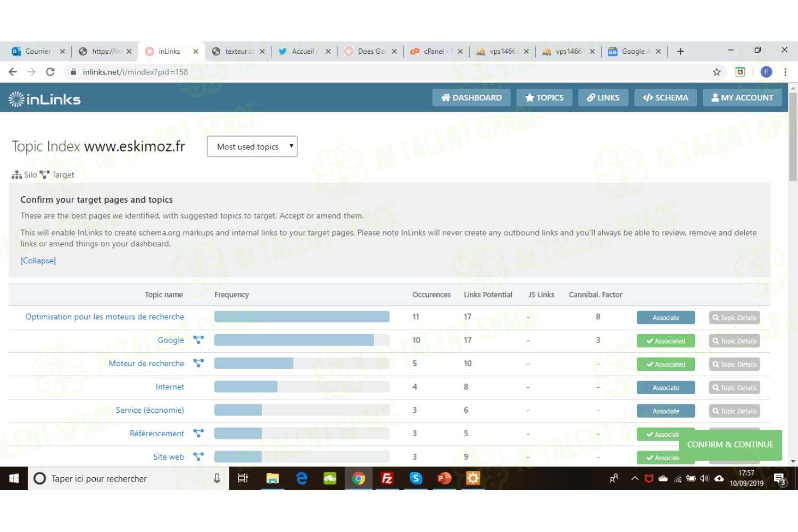798x532 pixels.
Task: Reload the page with the refresh icon
Action: [x=50, y=72]
